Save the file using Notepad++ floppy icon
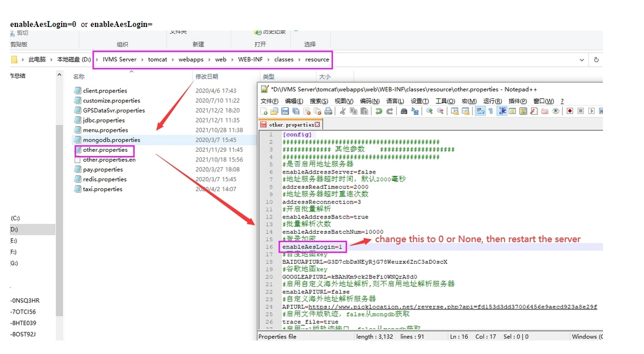The image size is (644, 354). click(285, 111)
